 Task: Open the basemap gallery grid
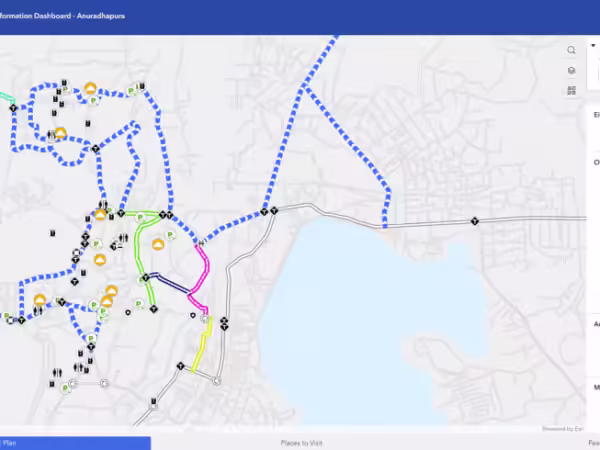click(571, 90)
